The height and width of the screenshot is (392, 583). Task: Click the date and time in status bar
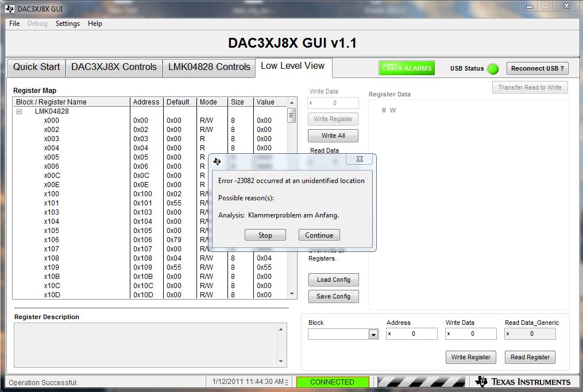248,382
